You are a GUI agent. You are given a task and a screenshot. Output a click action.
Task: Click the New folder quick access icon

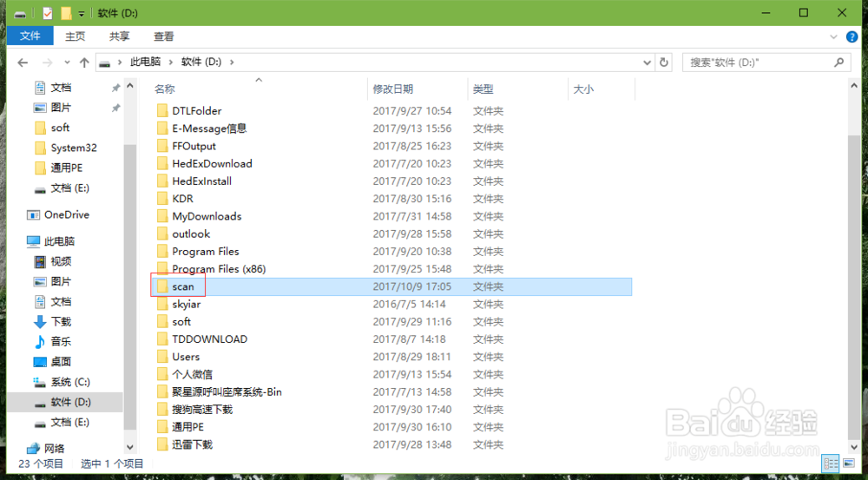(x=66, y=13)
